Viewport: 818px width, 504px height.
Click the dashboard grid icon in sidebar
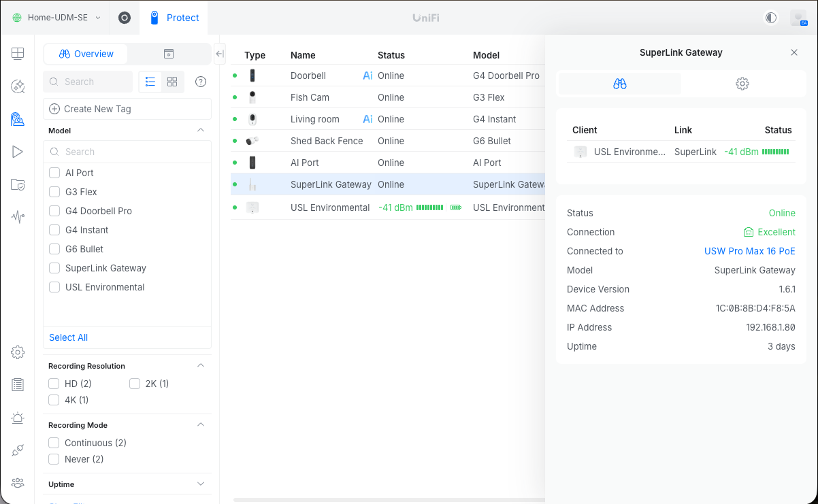(x=18, y=54)
